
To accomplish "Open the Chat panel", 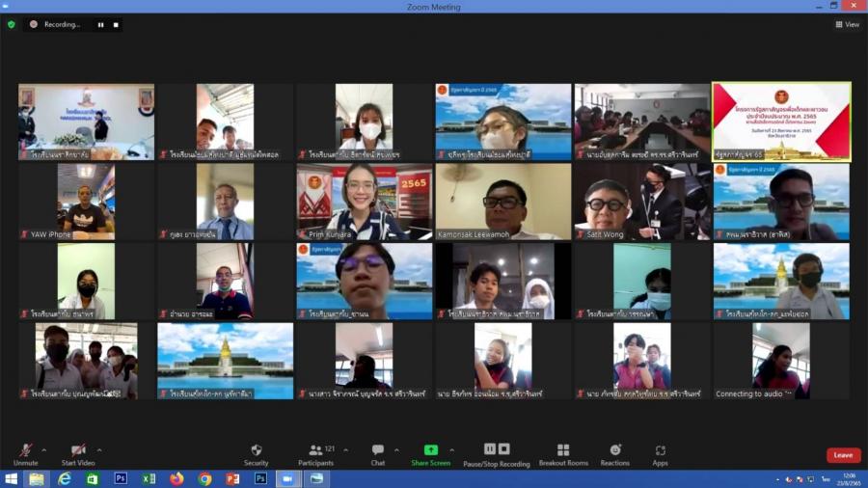I will coord(378,451).
